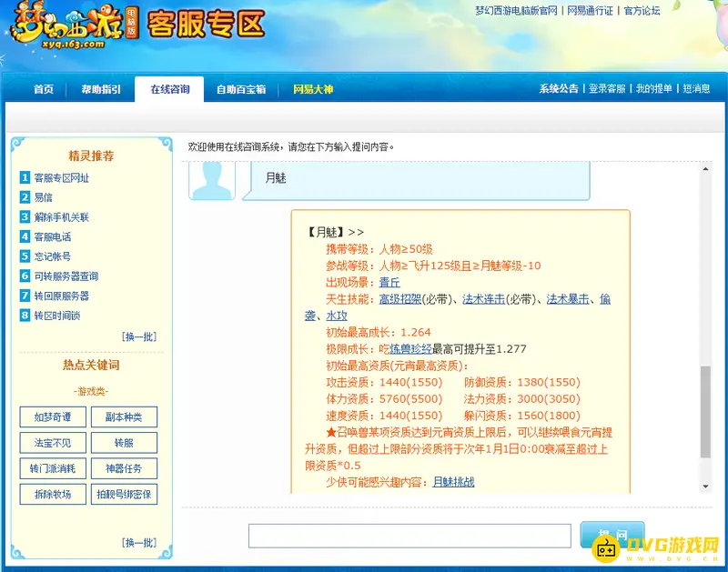Image resolution: width=728 pixels, height=572 pixels.
Task: Open 网易通行证 link
Action: click(x=590, y=11)
